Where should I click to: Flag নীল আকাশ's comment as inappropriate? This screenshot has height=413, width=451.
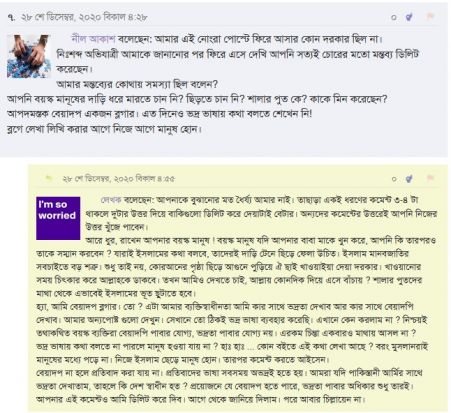click(430, 16)
